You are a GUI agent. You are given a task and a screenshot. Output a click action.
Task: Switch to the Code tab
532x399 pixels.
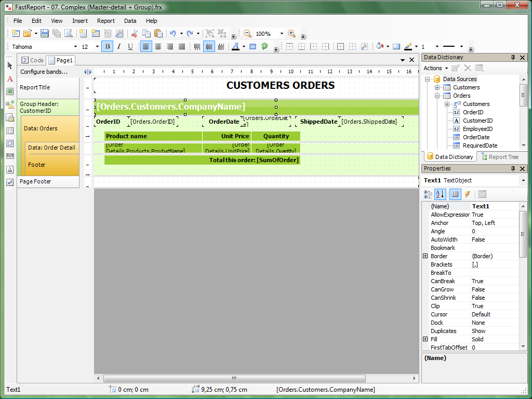[32, 60]
